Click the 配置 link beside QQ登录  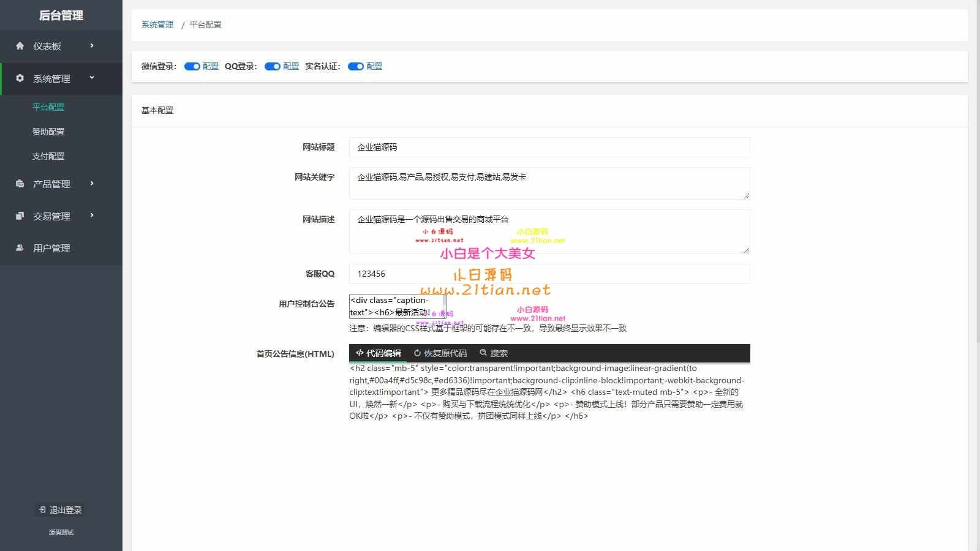292,66
